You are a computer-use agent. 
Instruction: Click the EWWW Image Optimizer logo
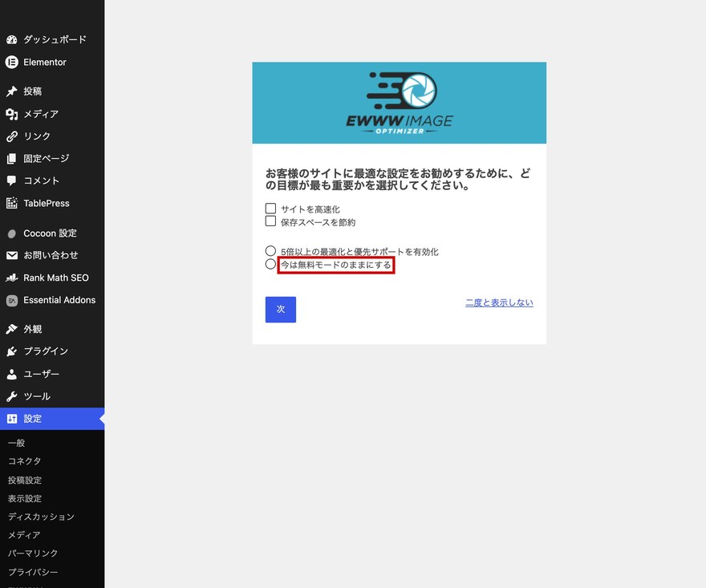pos(400,103)
